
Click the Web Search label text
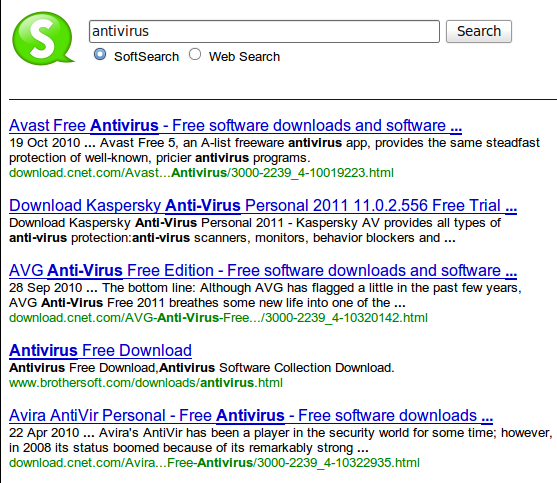coord(244,57)
